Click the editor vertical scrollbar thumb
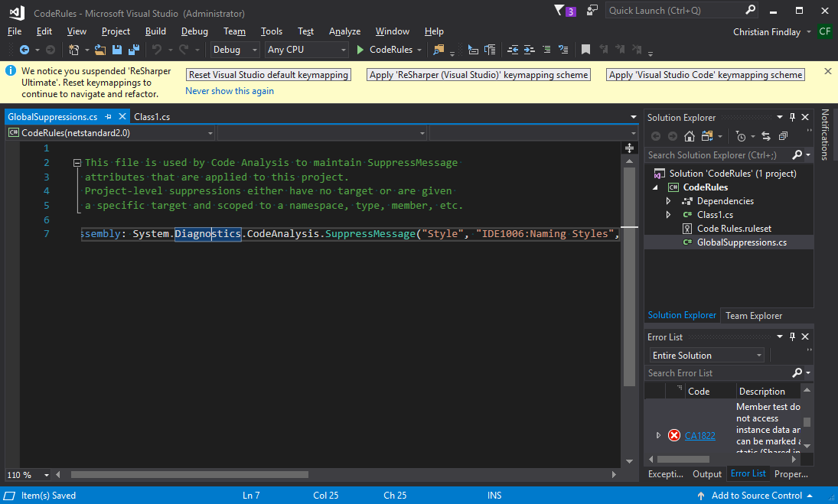Screen dimensions: 838x504 click(x=630, y=277)
